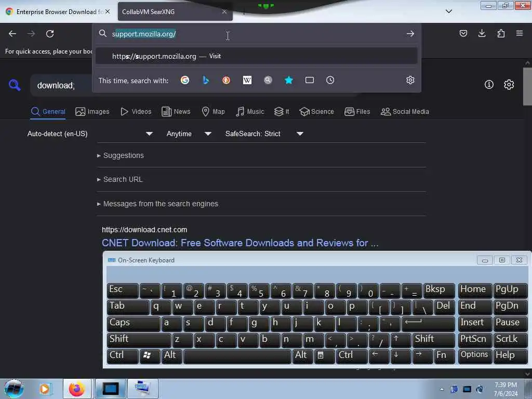
Task: Expand Messages from the search engines
Action: tap(158, 204)
